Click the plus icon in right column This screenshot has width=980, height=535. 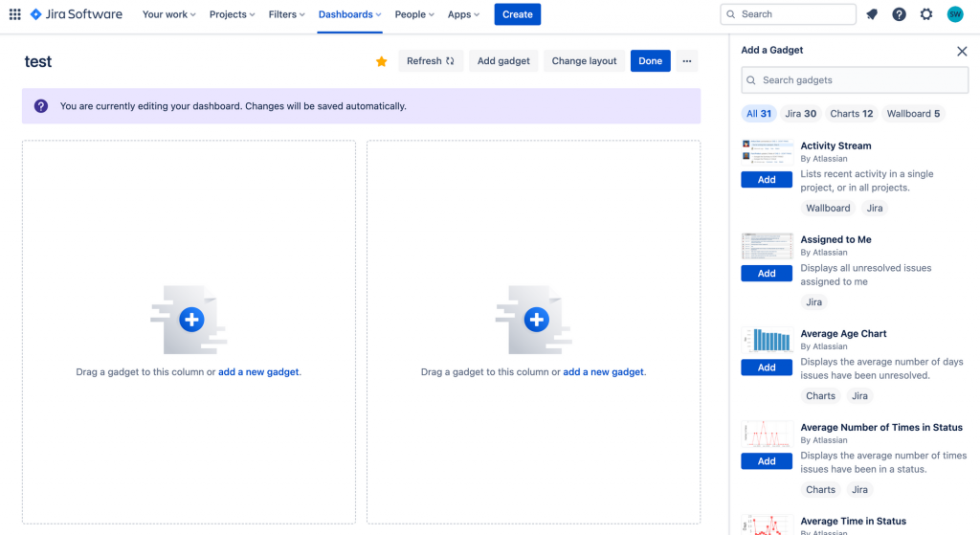click(536, 320)
